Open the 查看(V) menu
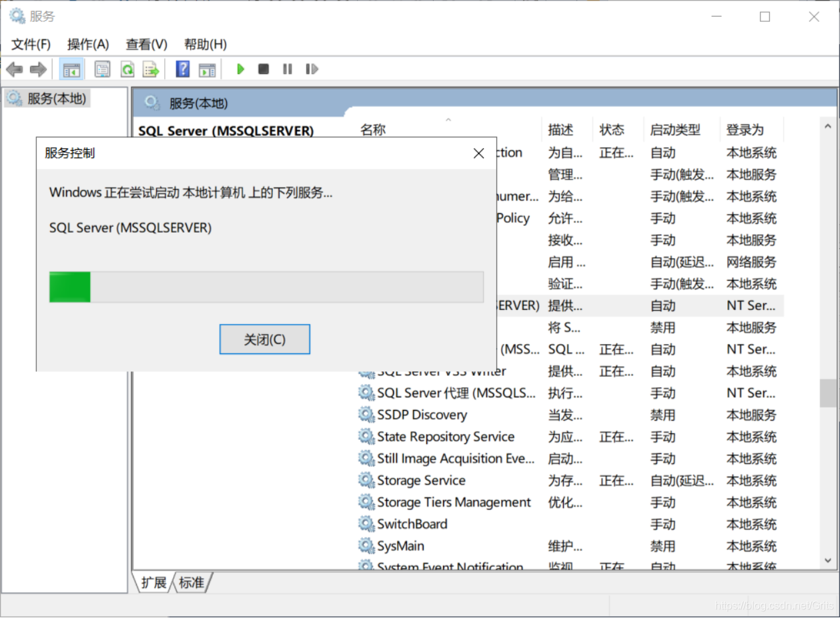Viewport: 840px width, 618px height. coord(147,45)
